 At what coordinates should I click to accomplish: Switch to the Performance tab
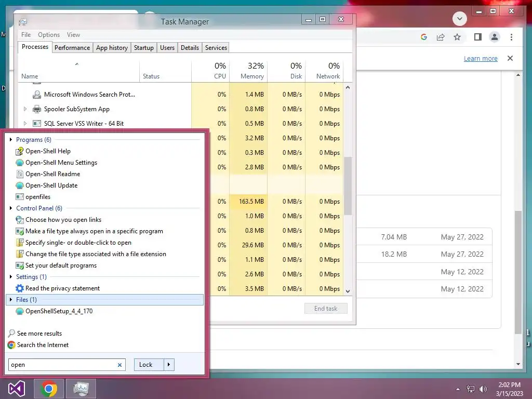pos(72,48)
